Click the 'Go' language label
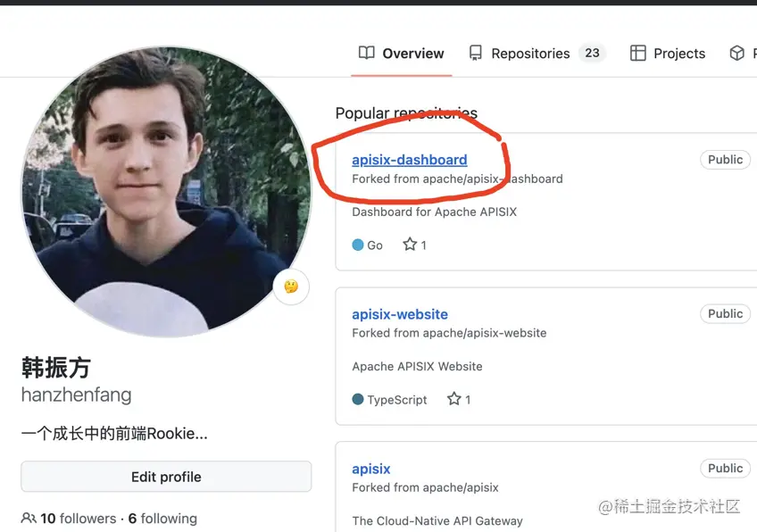Viewport: 757px width, 532px height. pos(375,245)
